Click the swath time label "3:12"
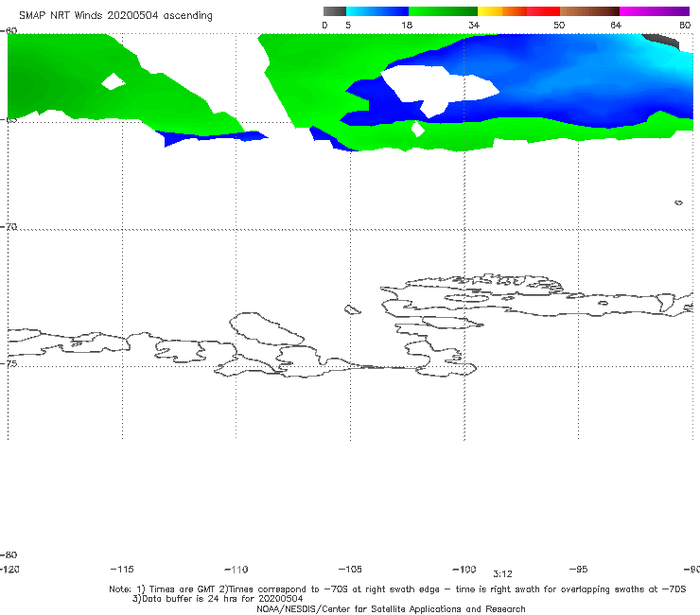 pos(502,574)
